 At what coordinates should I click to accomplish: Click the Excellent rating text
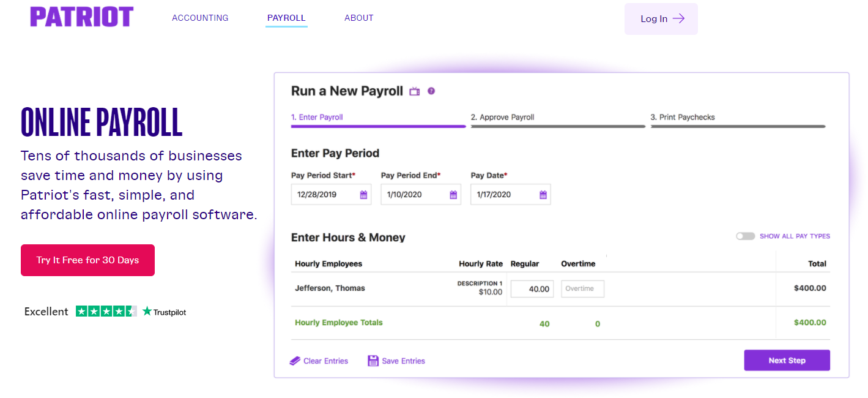pos(46,312)
